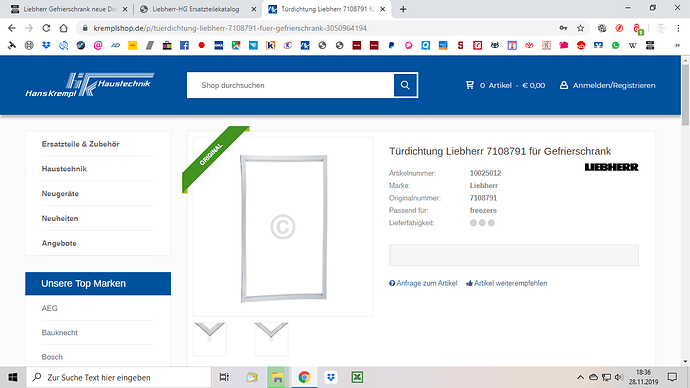Open the Facebook bookmark in bookmarks bar
This screenshot has width=690, height=388.
click(x=184, y=45)
